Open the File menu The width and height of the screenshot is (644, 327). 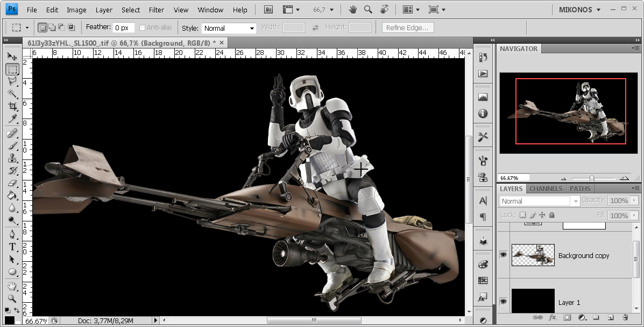tap(32, 10)
